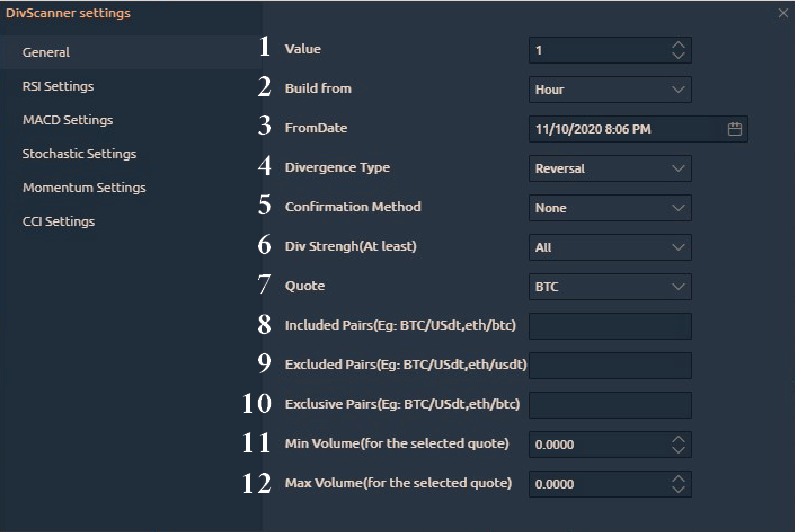The width and height of the screenshot is (795, 532).
Task: Switch to RSI Settings
Action: (58, 87)
